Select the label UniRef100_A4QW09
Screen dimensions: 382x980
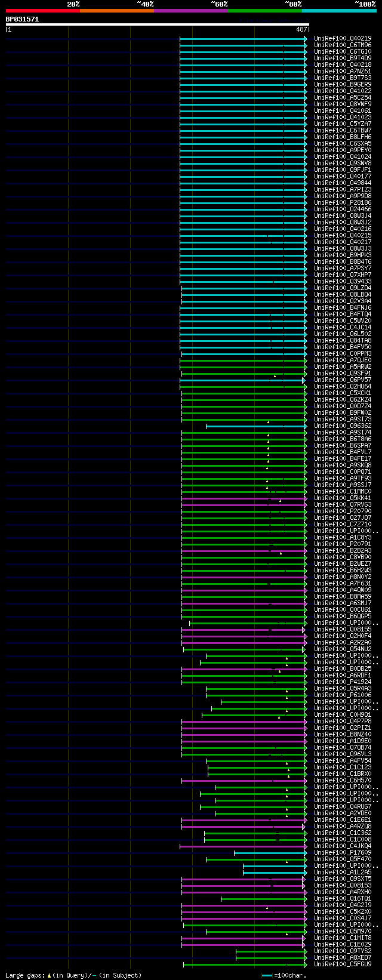(343, 590)
